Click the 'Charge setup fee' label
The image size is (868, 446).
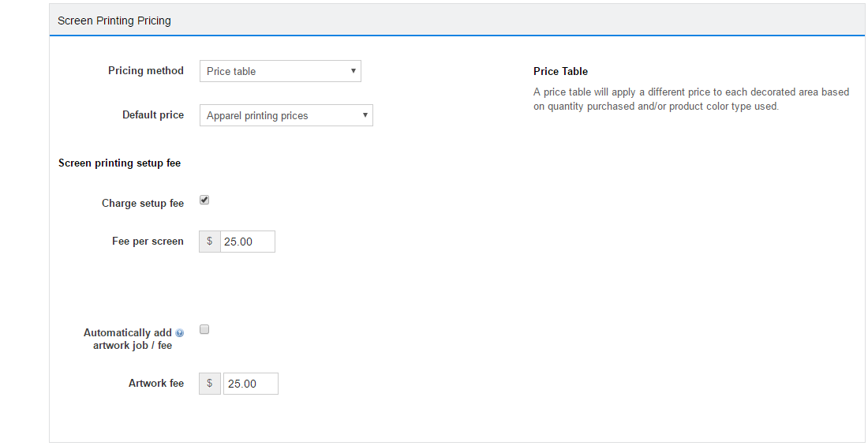(143, 204)
